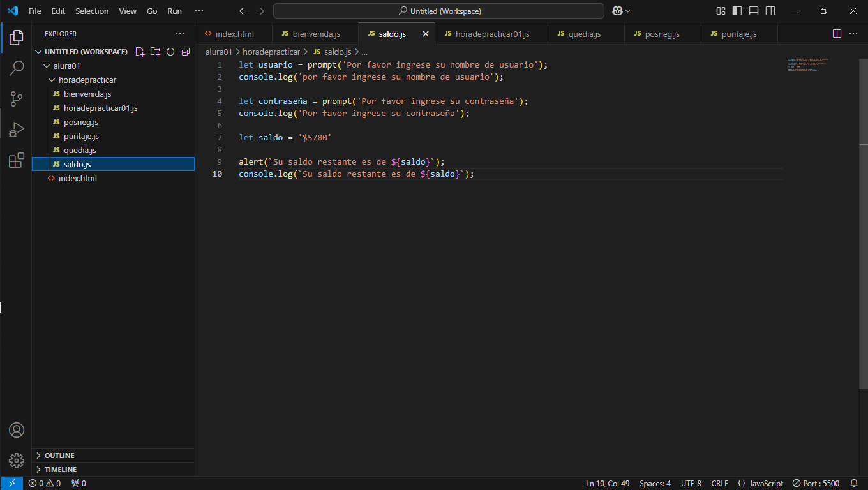The width and height of the screenshot is (868, 490).
Task: Open the Copilot chat icon
Action: 617,11
